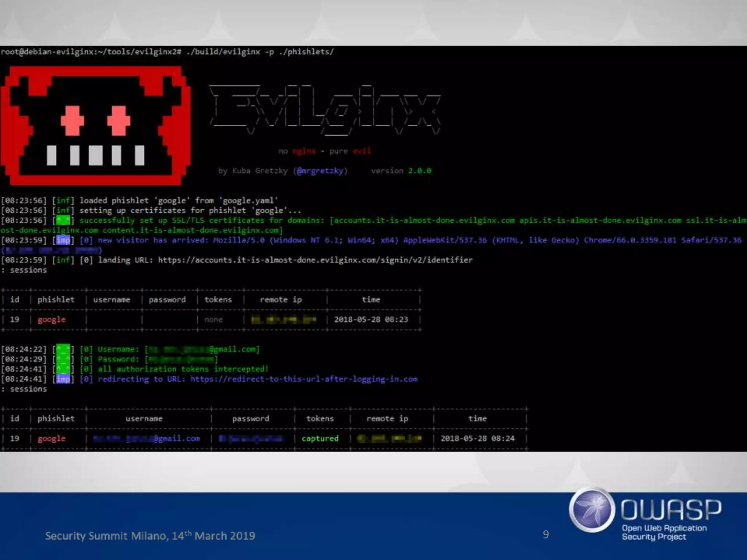This screenshot has height=560, width=747.
Task: Click the green tag beside Password line
Action: coord(63,359)
